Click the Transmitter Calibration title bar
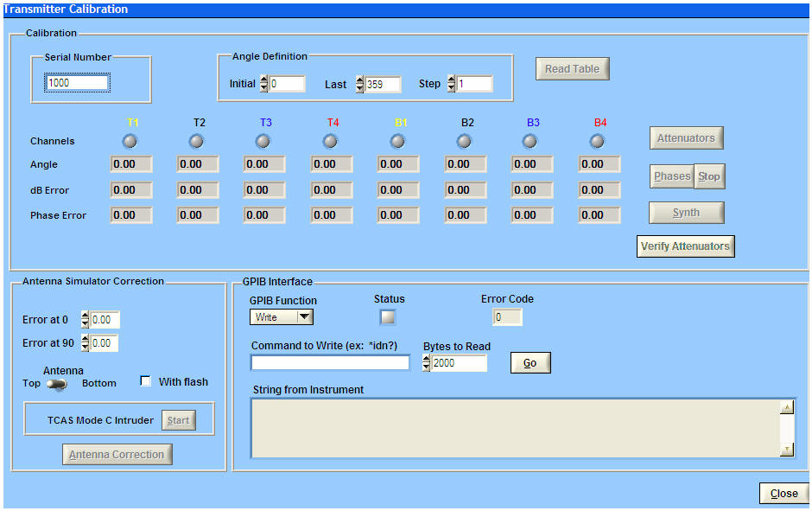This screenshot has width=812, height=511. coord(406,10)
